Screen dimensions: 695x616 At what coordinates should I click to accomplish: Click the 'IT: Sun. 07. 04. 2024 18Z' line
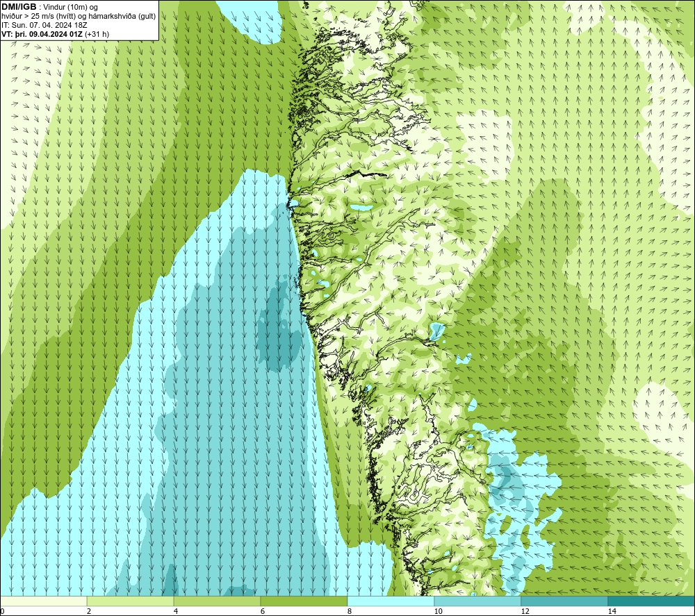pos(44,25)
